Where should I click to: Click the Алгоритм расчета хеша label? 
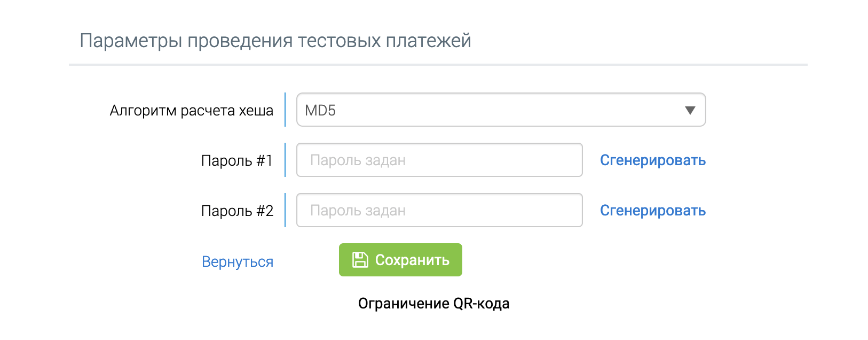coord(192,110)
